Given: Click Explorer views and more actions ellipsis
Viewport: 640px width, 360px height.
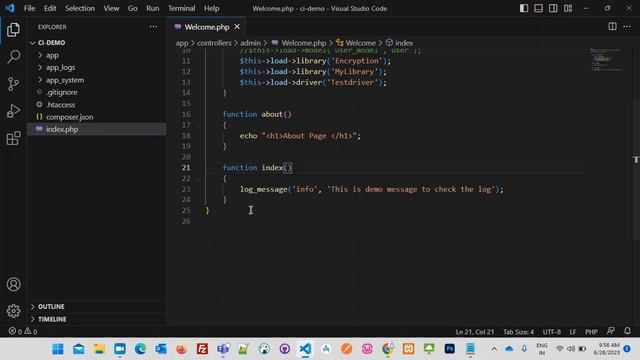Looking at the screenshot, I should point(153,27).
